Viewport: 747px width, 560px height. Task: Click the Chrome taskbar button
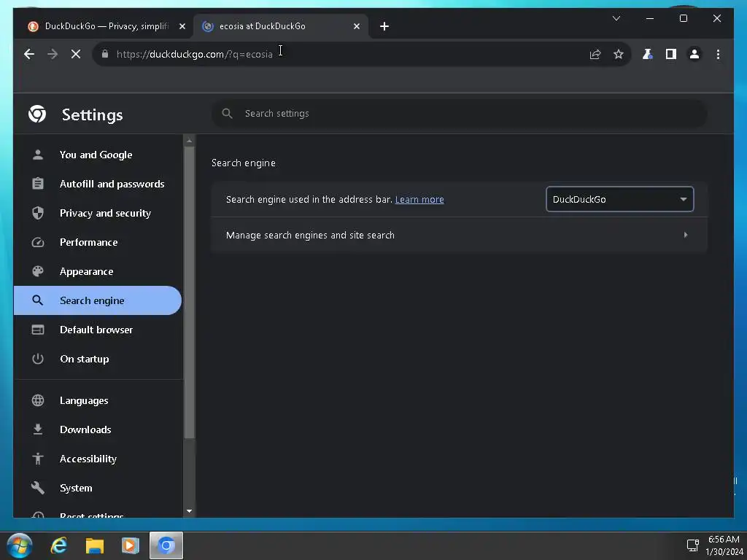(x=166, y=545)
